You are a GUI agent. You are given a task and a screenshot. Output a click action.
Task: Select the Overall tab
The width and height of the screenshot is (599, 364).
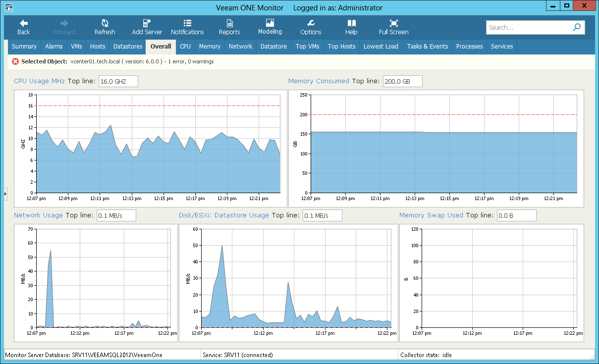click(161, 47)
